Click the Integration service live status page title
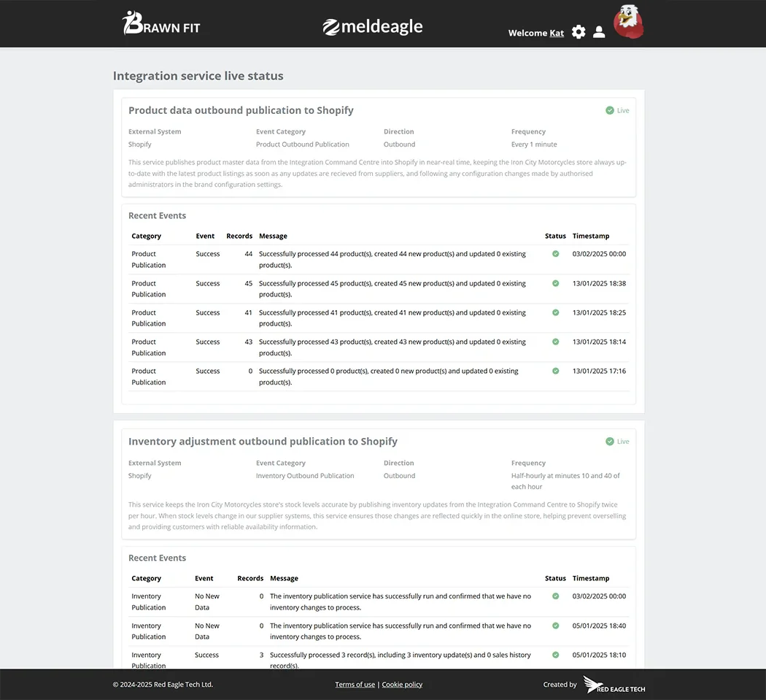The height and width of the screenshot is (700, 766). [x=198, y=75]
